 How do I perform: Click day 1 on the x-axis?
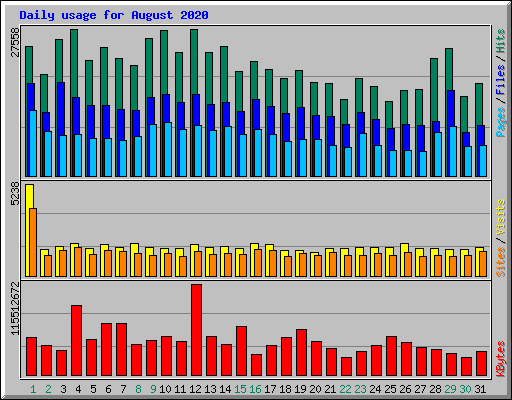[33, 389]
